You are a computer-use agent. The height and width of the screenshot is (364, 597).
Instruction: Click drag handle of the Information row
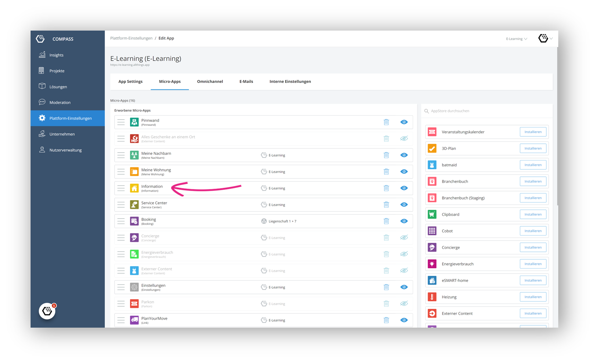121,188
